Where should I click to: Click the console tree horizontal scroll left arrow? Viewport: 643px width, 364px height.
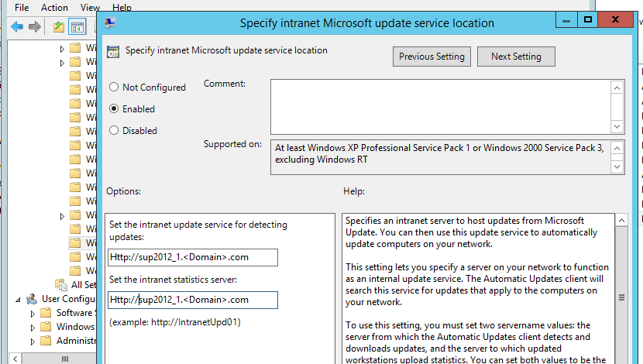(15, 359)
